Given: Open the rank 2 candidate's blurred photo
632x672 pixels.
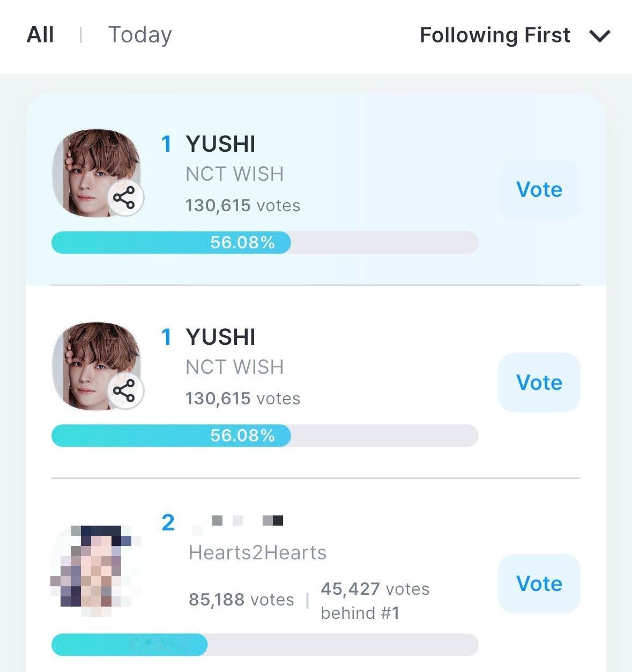Looking at the screenshot, I should (96, 570).
